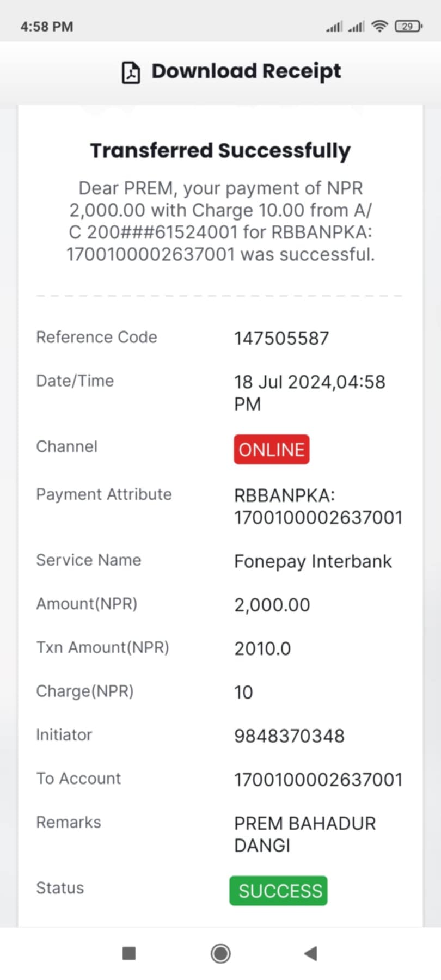Image resolution: width=441 pixels, height=980 pixels.
Task: Tap the Download Receipt label
Action: click(246, 71)
